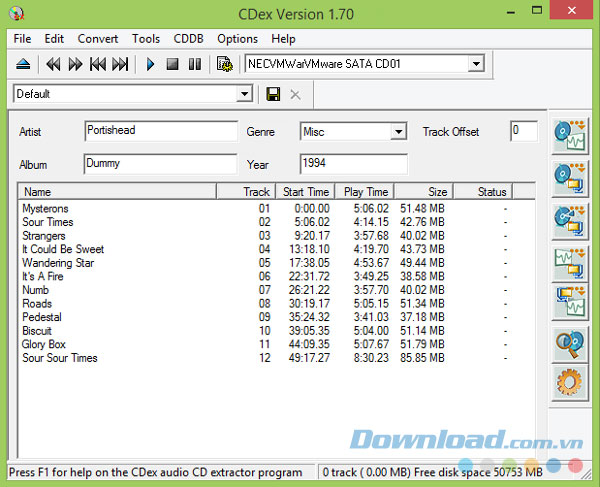Screen dimensions: 600x487
Task: Save the current profile with floppy icon
Action: [x=273, y=94]
